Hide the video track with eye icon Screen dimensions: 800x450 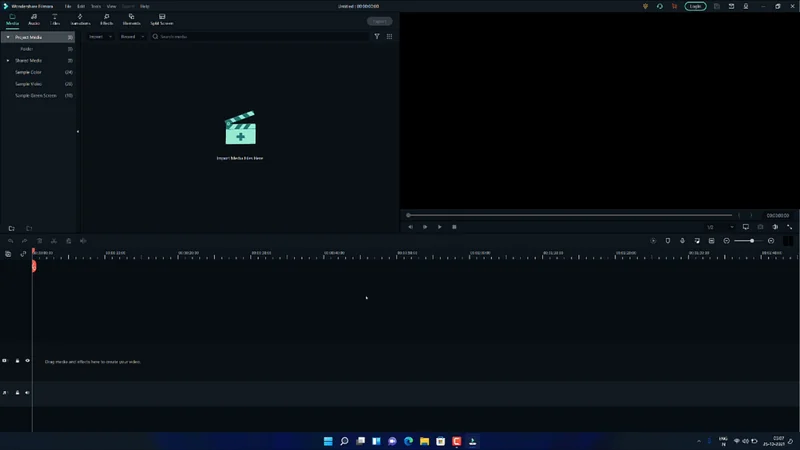coord(27,361)
